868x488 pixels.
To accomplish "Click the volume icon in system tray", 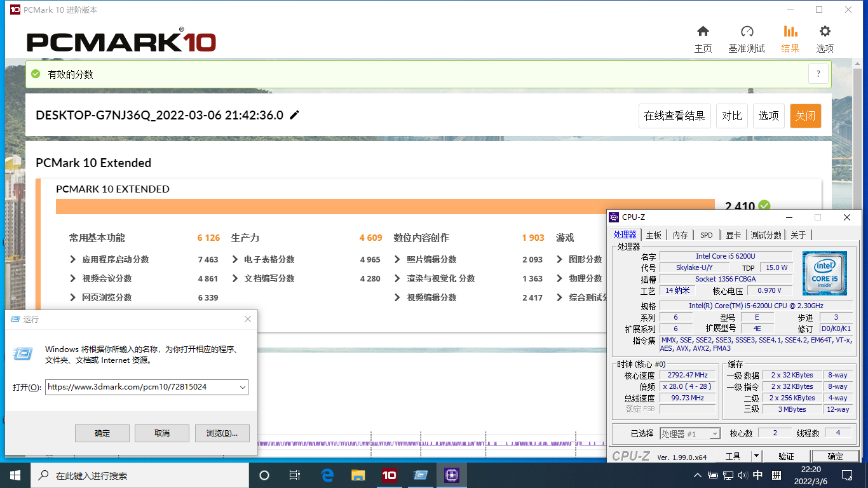I will click(742, 475).
